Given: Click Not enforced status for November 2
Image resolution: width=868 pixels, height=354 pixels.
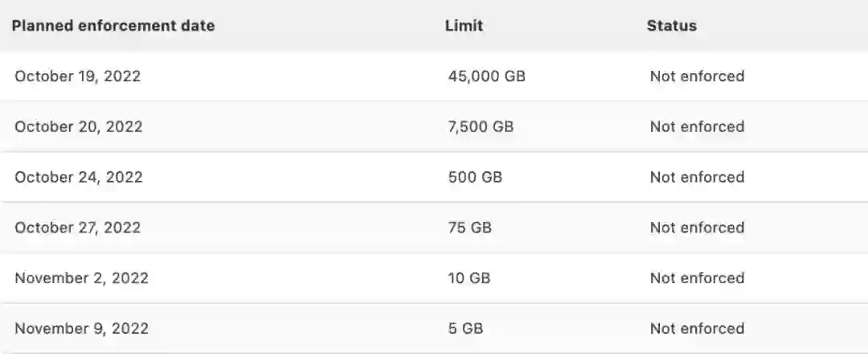Looking at the screenshot, I should point(697,278).
